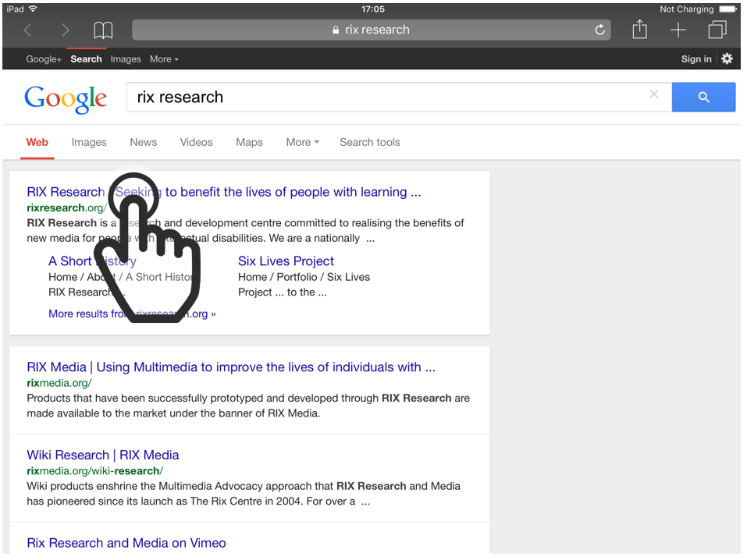Switch to the Web results tab

click(x=37, y=142)
